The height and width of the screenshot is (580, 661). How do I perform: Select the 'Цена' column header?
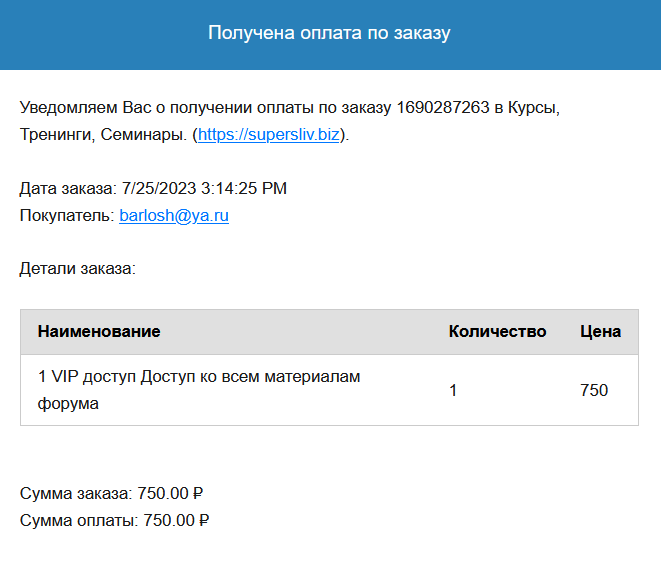click(x=600, y=331)
